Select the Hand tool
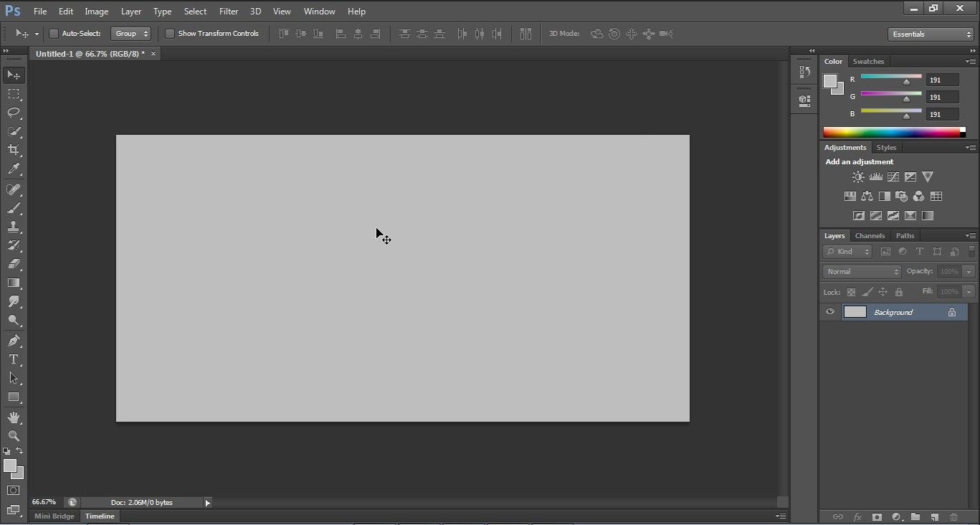The width and height of the screenshot is (980, 525). coord(14,417)
